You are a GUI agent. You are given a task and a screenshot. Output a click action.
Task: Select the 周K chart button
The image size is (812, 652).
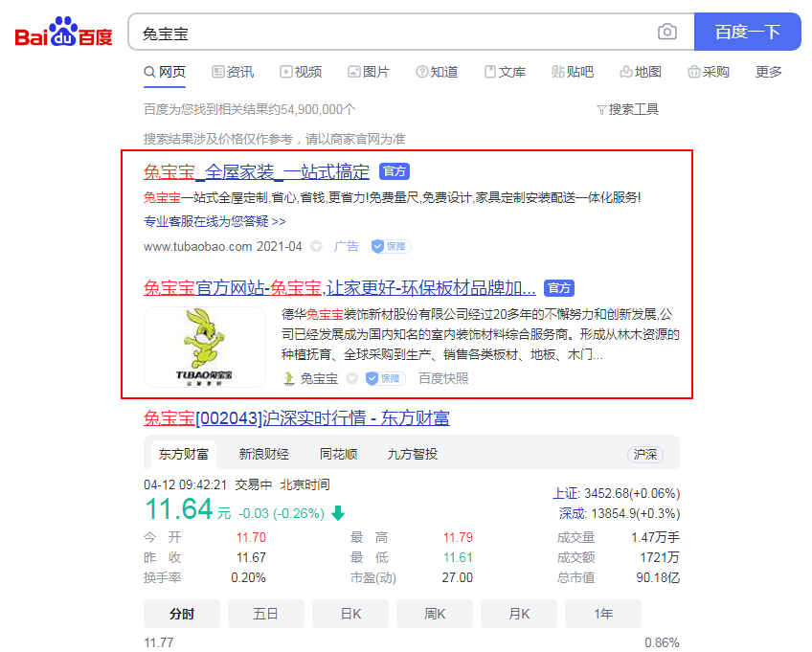point(435,614)
